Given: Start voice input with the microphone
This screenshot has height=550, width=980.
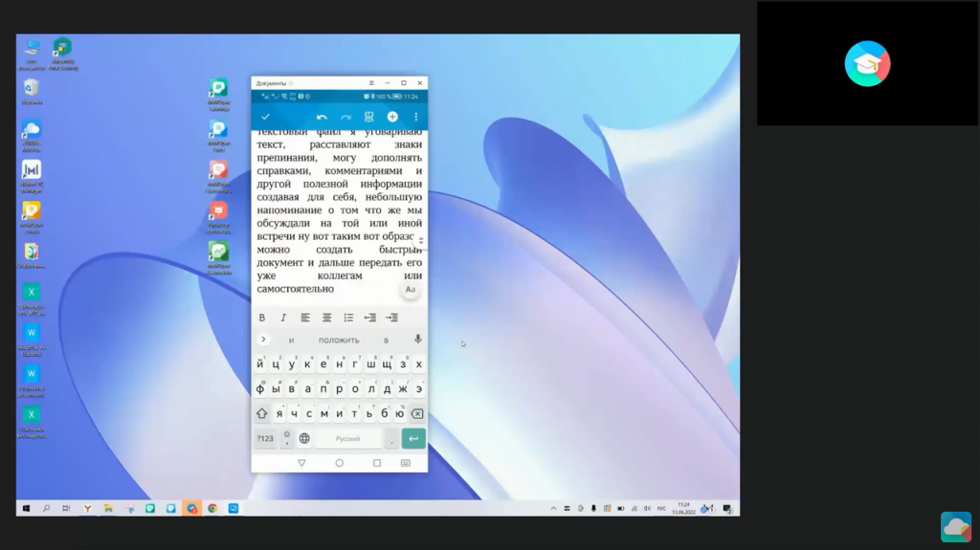Looking at the screenshot, I should click(417, 339).
